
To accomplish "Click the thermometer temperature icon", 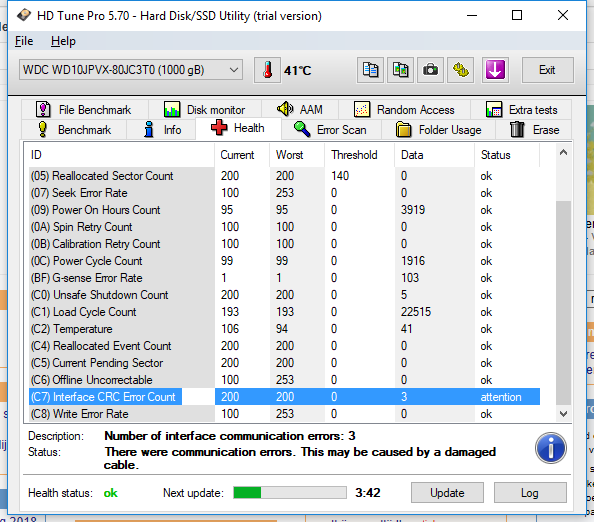I will [x=267, y=70].
